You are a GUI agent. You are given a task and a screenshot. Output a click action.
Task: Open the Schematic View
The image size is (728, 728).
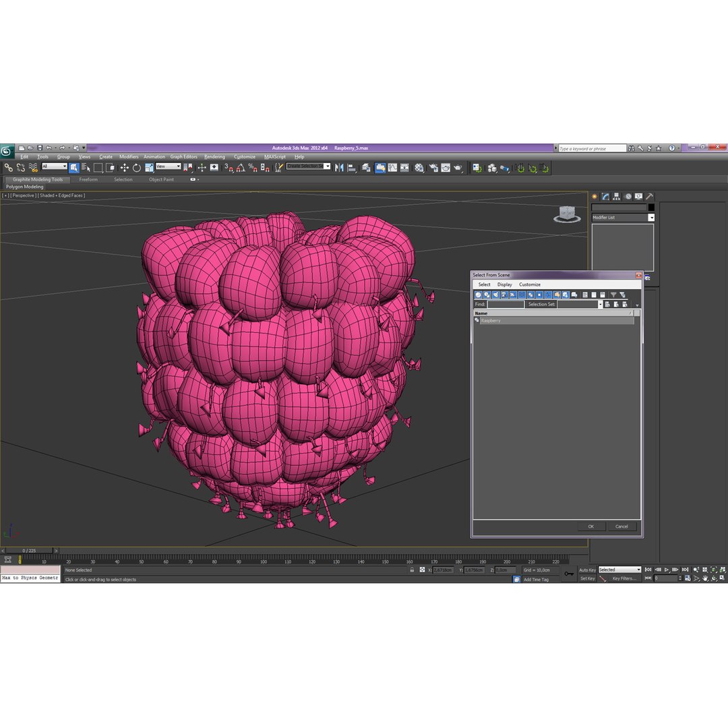pyautogui.click(x=405, y=168)
